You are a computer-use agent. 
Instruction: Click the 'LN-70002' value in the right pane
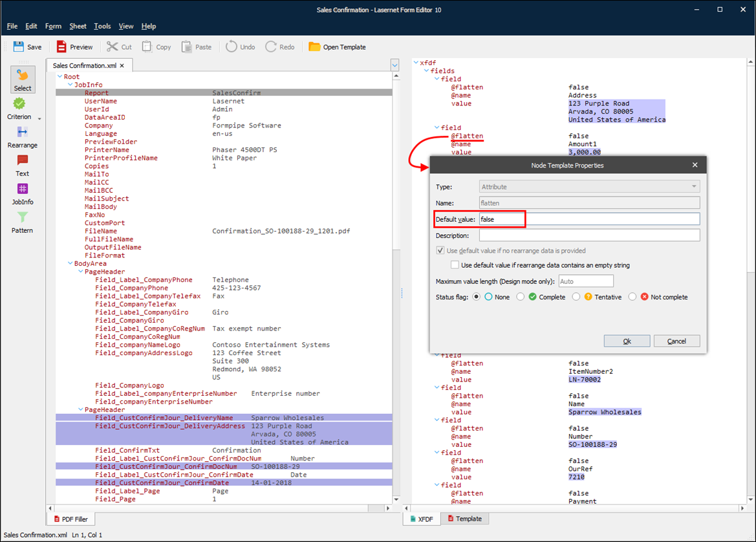[x=585, y=380]
